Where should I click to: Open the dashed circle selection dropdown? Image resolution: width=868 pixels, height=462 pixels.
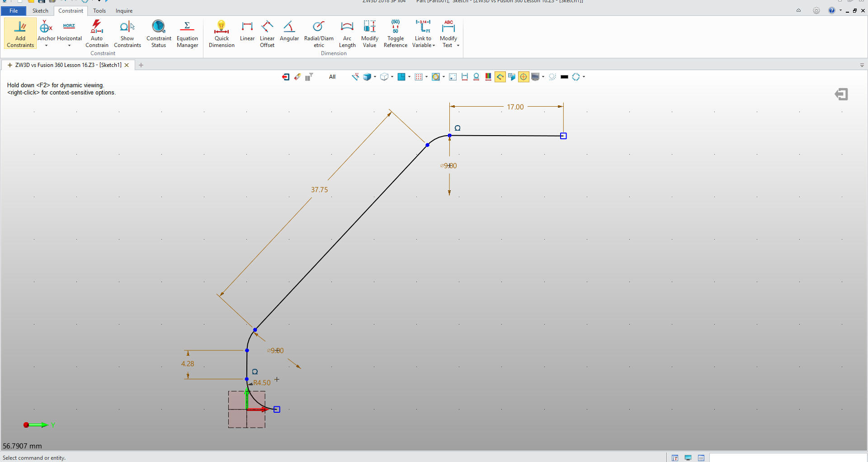pyautogui.click(x=584, y=77)
